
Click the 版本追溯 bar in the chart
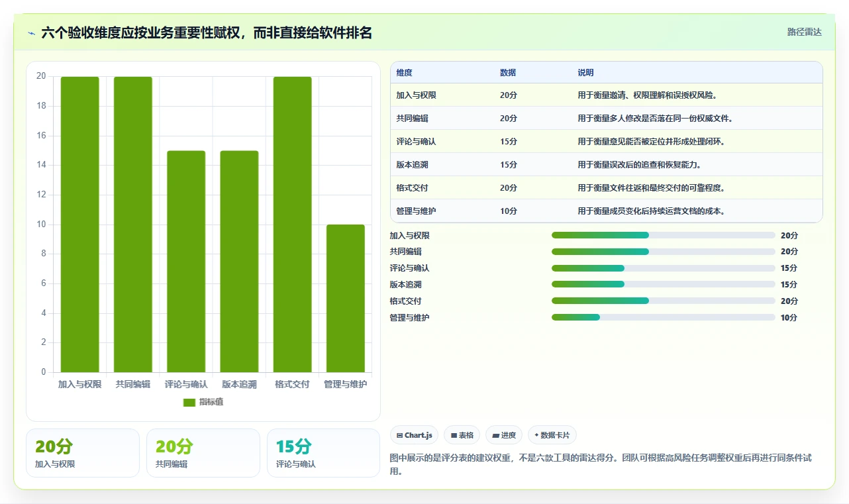(239, 262)
